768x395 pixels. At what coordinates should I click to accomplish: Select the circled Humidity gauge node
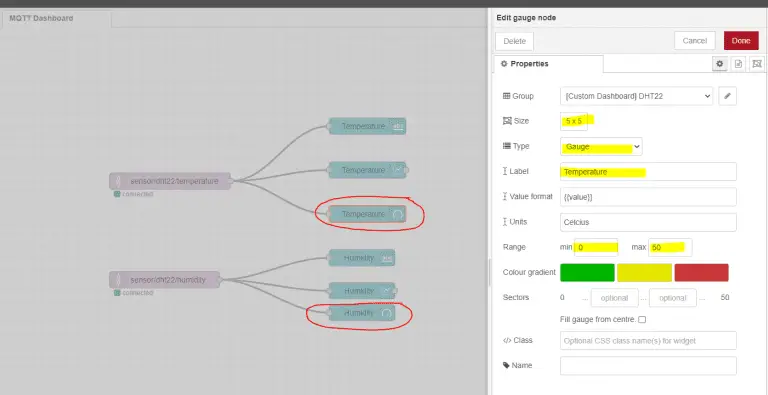(x=361, y=313)
